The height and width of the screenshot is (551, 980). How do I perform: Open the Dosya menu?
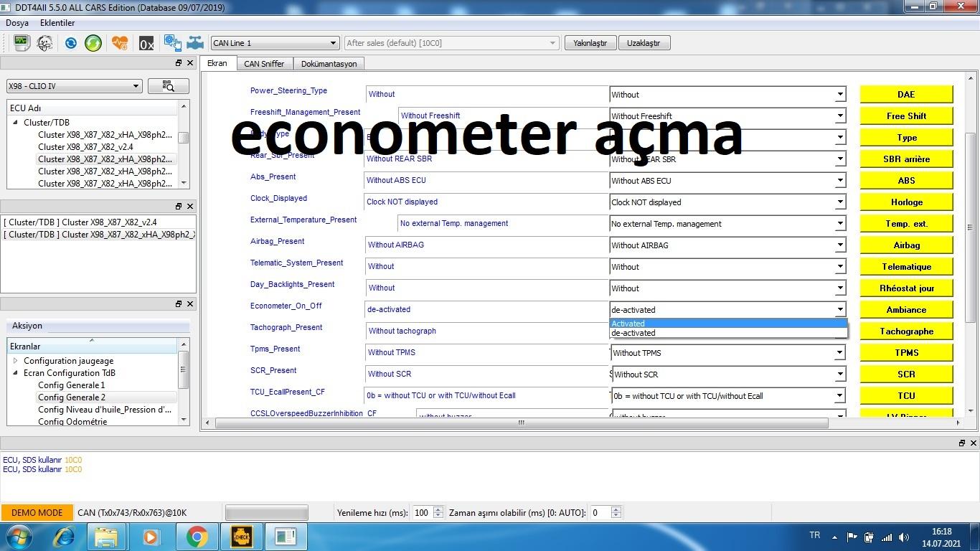pyautogui.click(x=17, y=23)
